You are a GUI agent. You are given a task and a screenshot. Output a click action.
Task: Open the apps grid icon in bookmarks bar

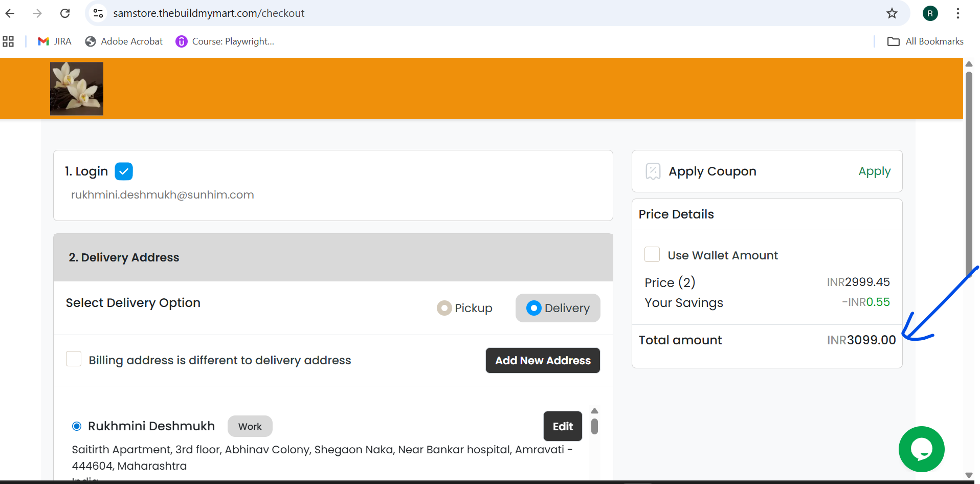[8, 41]
